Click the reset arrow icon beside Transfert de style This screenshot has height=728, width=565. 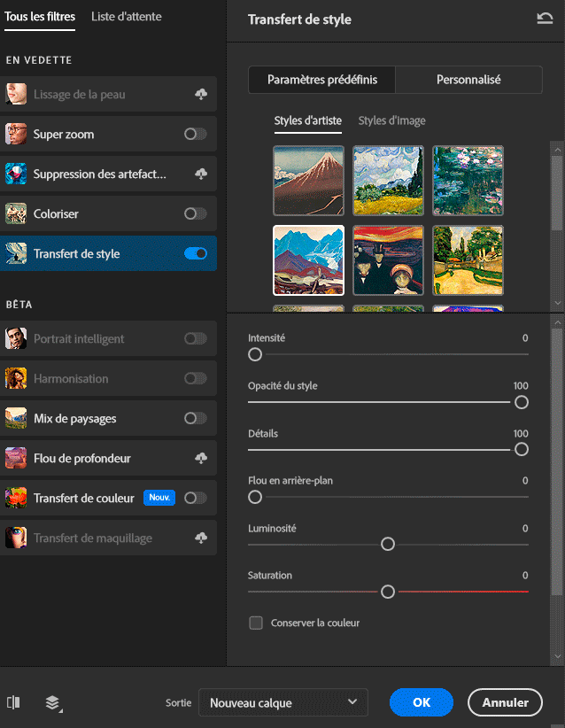pyautogui.click(x=545, y=19)
